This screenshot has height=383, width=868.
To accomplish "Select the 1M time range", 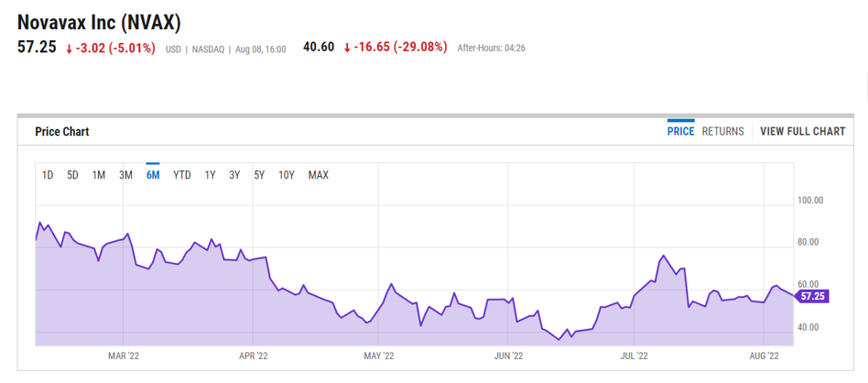I will click(x=99, y=175).
